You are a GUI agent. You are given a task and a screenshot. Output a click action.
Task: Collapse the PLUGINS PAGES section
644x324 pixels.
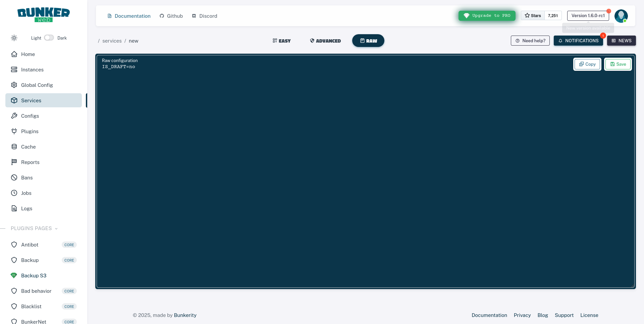pos(56,228)
